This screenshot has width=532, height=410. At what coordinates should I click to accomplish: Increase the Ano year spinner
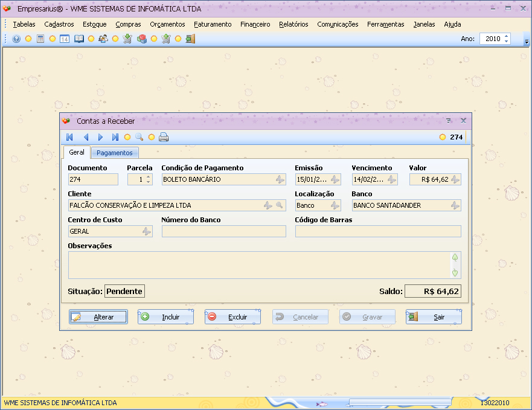(506, 36)
